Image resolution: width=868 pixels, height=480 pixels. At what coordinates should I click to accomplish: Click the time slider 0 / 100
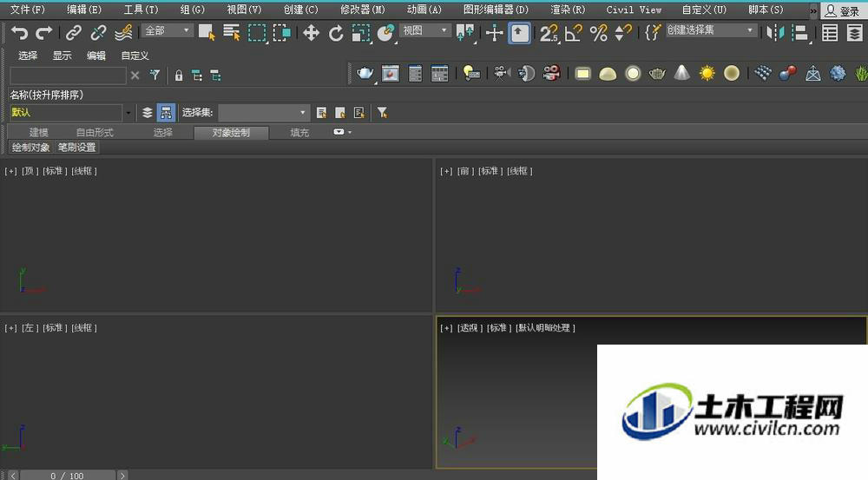(68, 476)
